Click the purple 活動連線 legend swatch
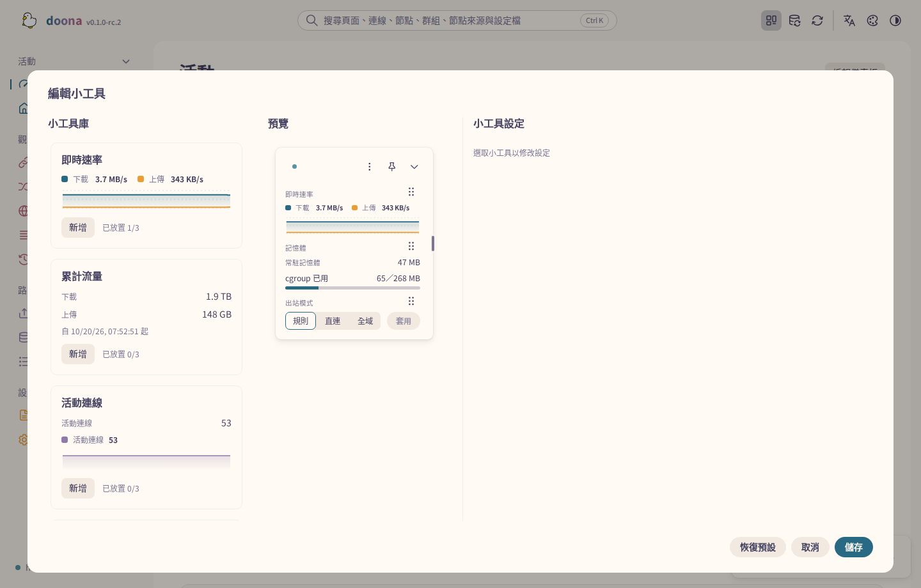 click(65, 440)
